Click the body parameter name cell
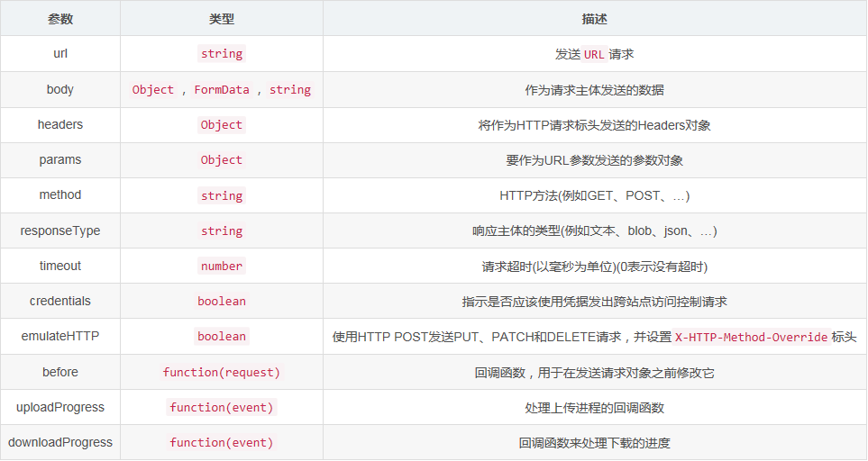The image size is (868, 461). point(60,89)
